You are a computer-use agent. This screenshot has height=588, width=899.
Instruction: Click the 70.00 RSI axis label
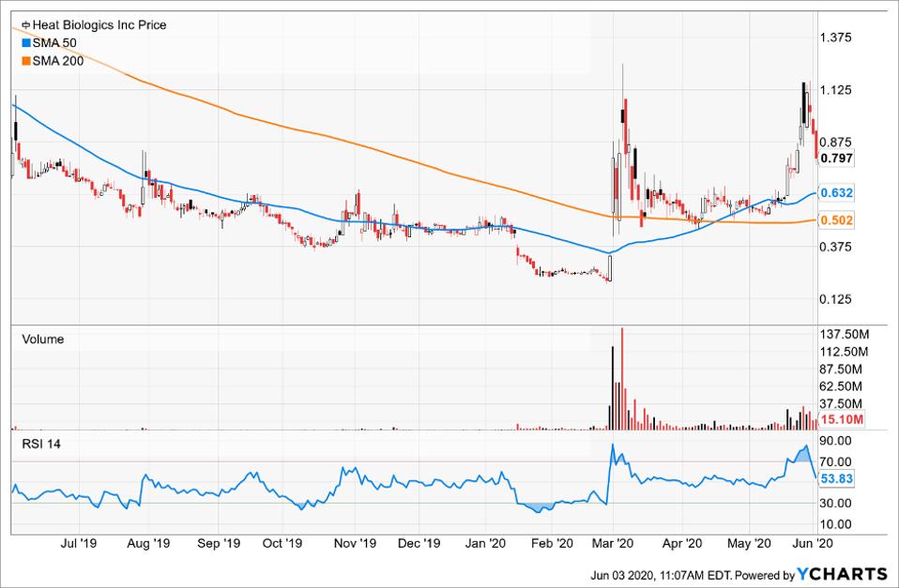(836, 462)
